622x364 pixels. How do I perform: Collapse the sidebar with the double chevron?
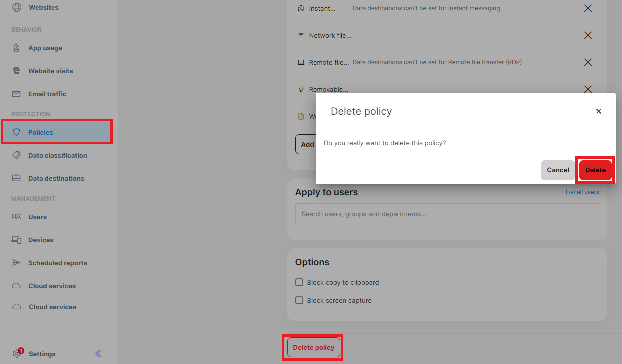pos(98,353)
